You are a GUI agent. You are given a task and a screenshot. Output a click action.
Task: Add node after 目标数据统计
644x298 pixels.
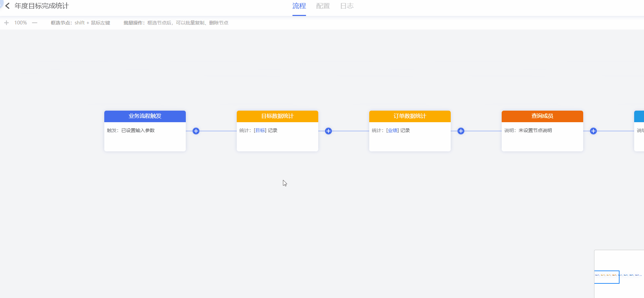point(328,131)
